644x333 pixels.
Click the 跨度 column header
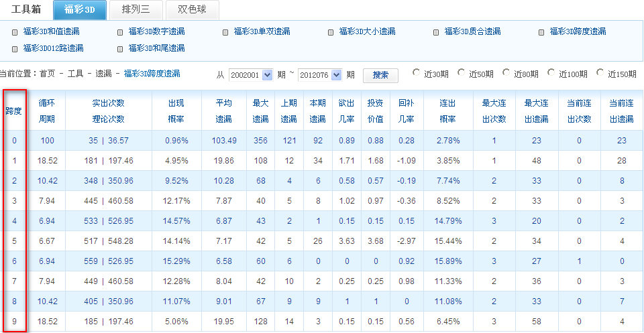tap(14, 110)
